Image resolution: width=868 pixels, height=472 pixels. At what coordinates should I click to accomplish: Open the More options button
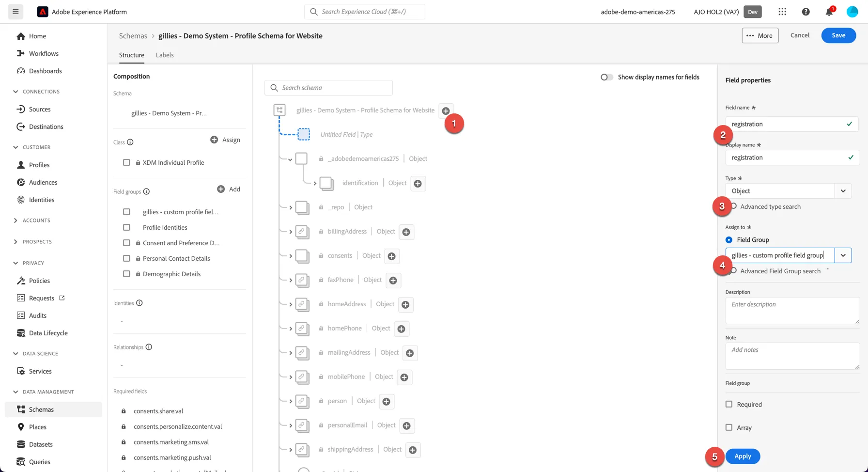point(760,35)
